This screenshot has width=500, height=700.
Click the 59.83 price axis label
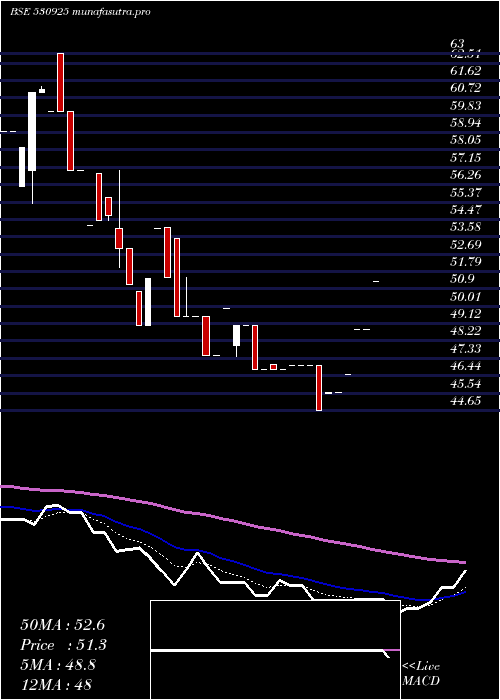(x=466, y=105)
